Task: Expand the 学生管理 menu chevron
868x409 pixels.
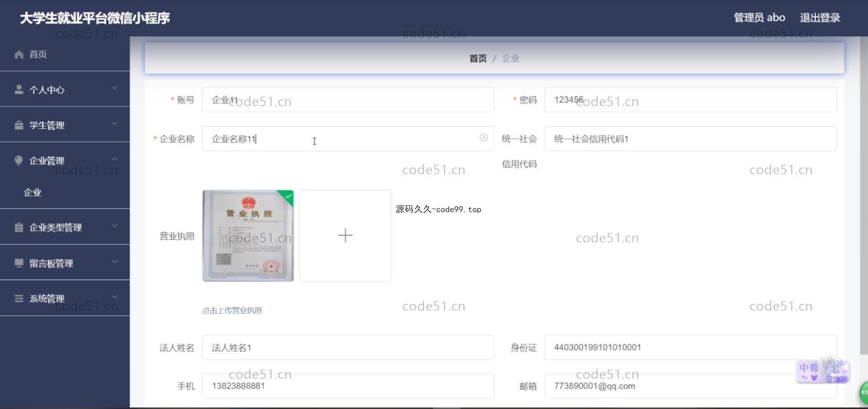Action: [x=114, y=124]
